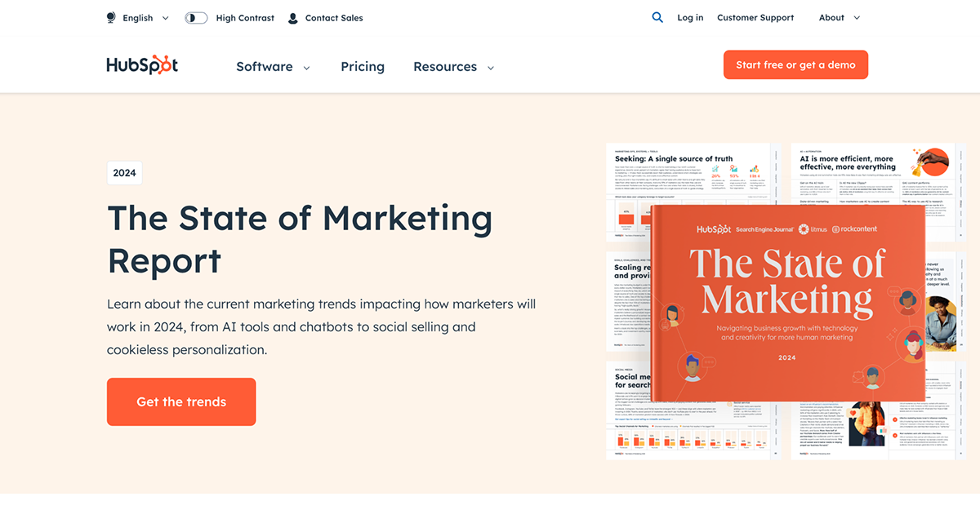Expand the Resources menu
980x519 pixels.
point(454,67)
